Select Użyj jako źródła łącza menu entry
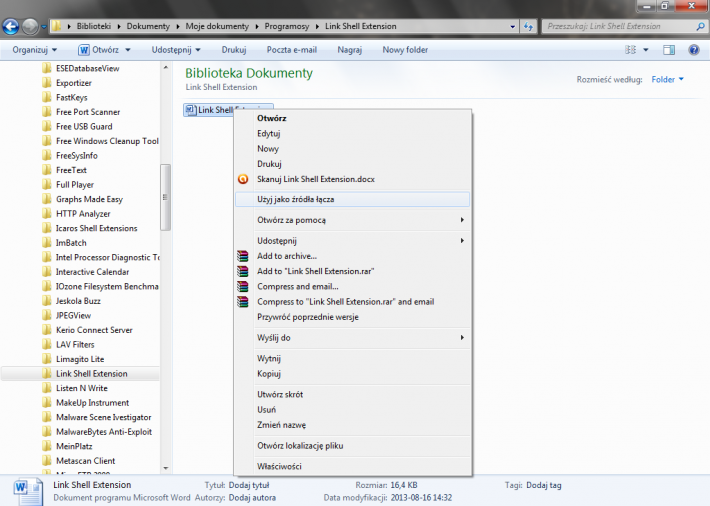 [352, 199]
